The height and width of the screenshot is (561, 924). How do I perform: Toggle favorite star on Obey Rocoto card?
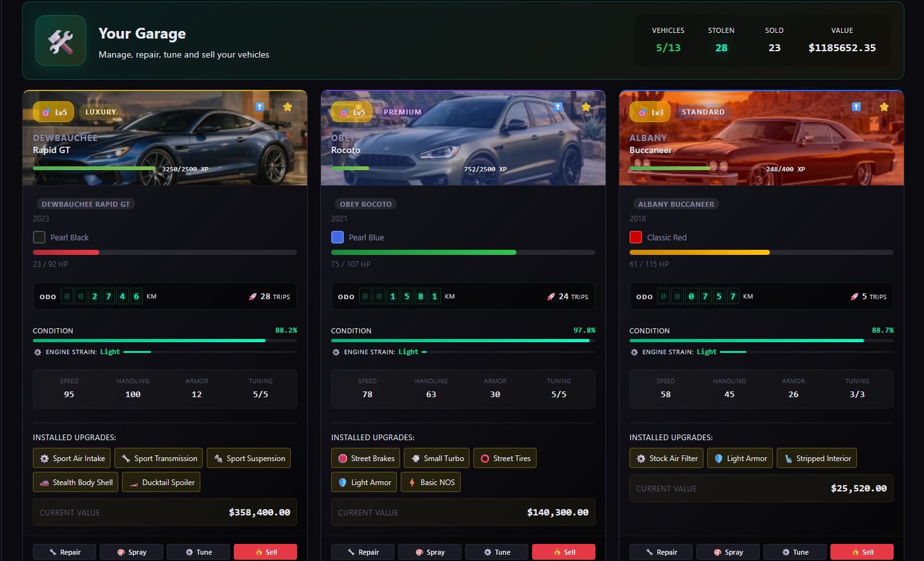pyautogui.click(x=586, y=107)
